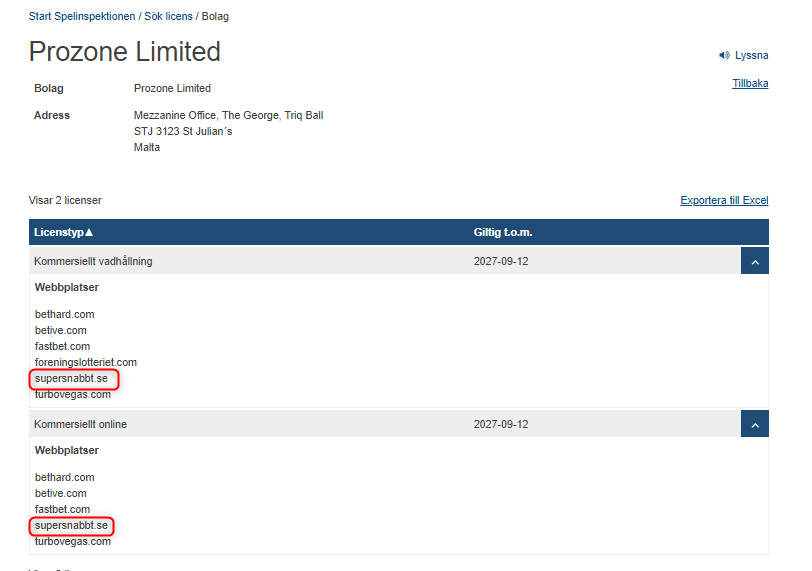Click supersnabbt.se under Kommersiell vadhållning
The width and height of the screenshot is (812, 571).
(71, 378)
